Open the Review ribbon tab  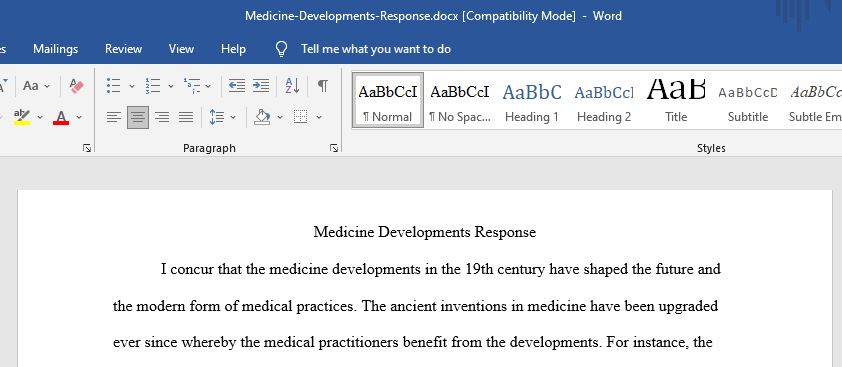tap(124, 49)
